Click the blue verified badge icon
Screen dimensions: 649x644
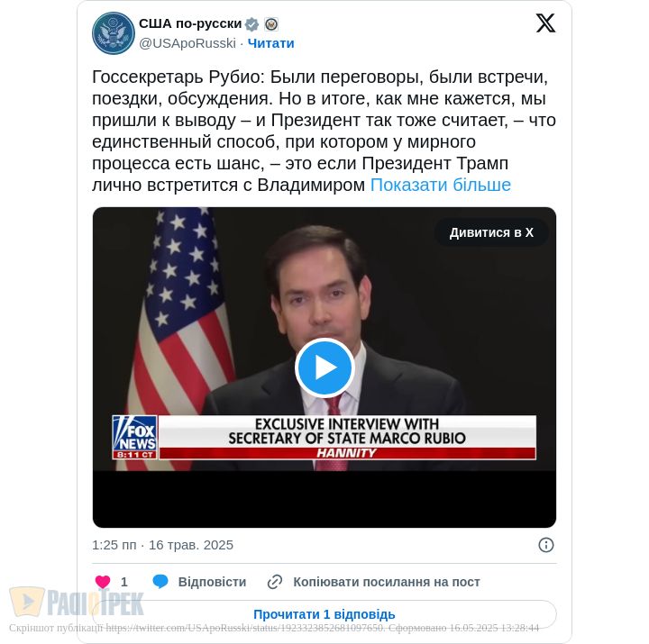click(251, 24)
